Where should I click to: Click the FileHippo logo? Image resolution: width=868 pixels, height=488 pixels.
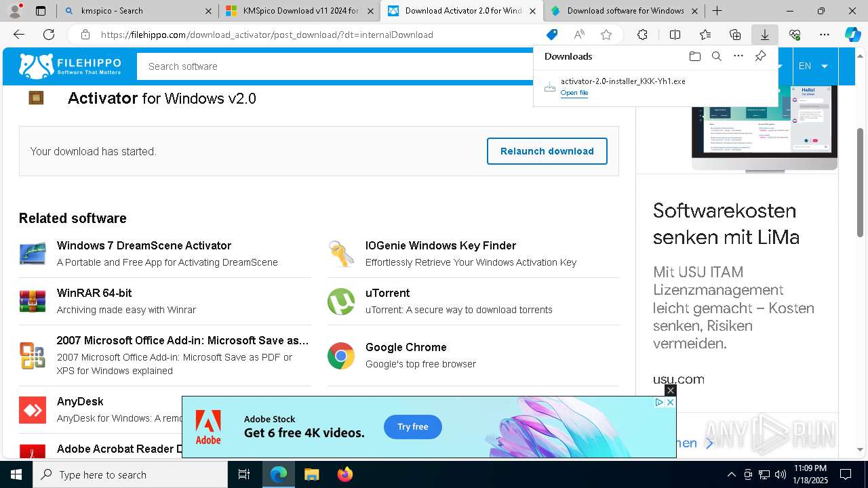tap(70, 66)
